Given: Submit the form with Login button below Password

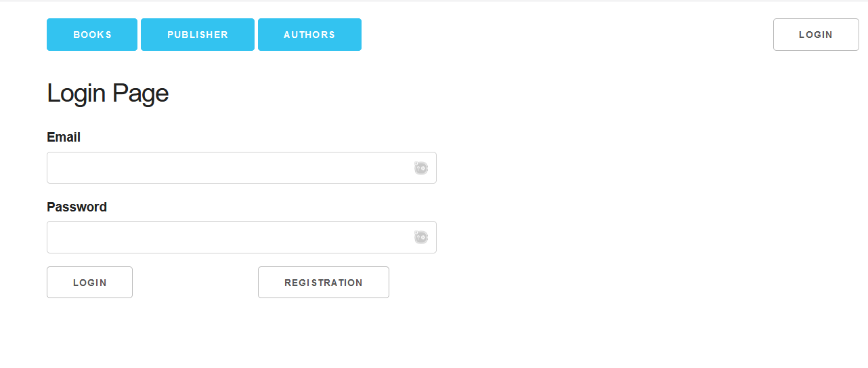Looking at the screenshot, I should coord(89,283).
